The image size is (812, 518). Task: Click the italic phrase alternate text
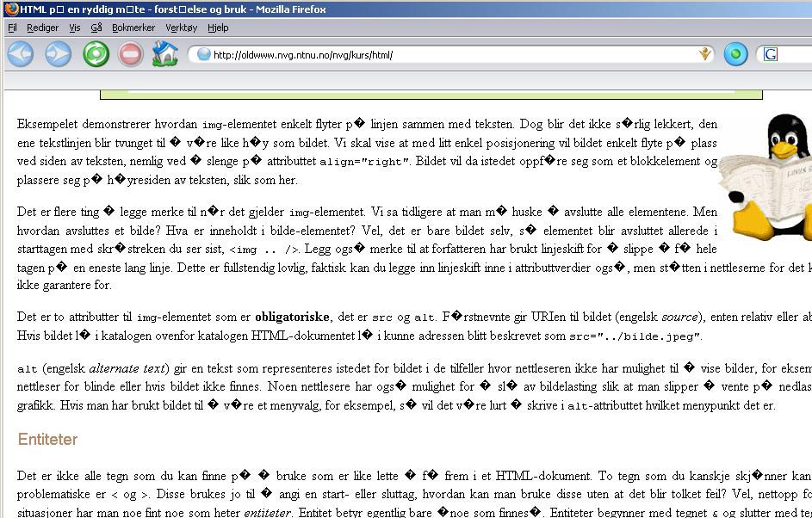pyautogui.click(x=127, y=369)
